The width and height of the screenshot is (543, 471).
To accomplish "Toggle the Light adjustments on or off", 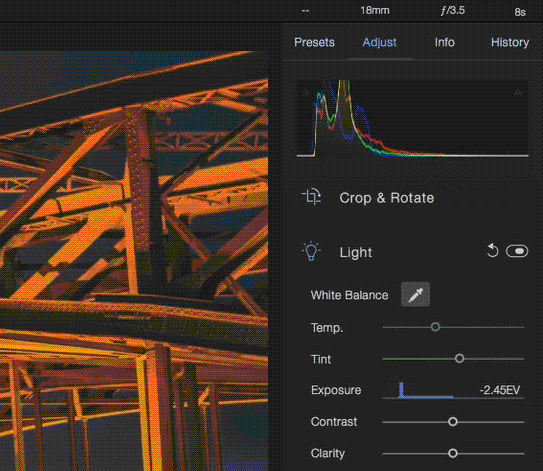I will click(x=517, y=251).
